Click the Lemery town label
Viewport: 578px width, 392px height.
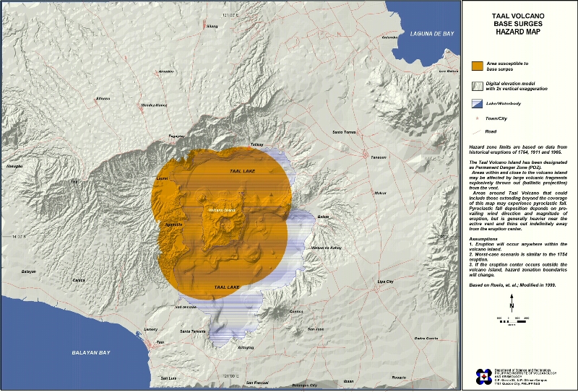[x=151, y=329]
